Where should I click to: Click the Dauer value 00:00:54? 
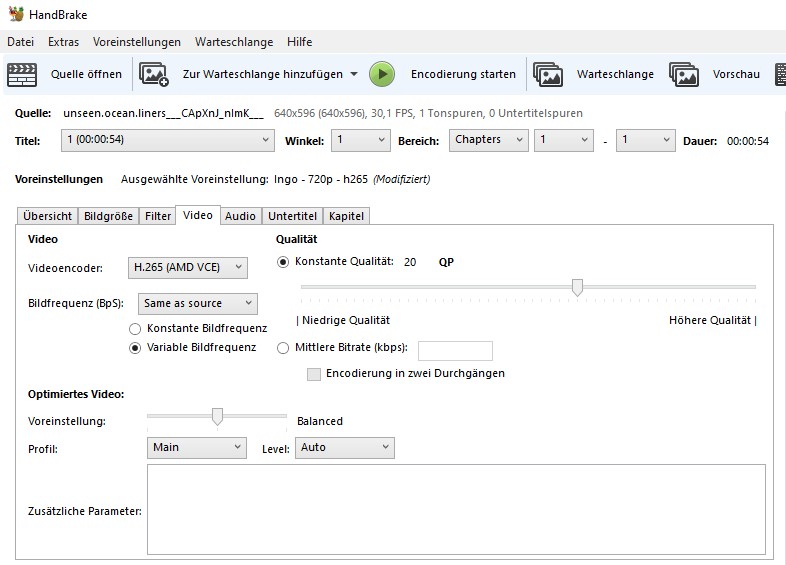(x=747, y=141)
